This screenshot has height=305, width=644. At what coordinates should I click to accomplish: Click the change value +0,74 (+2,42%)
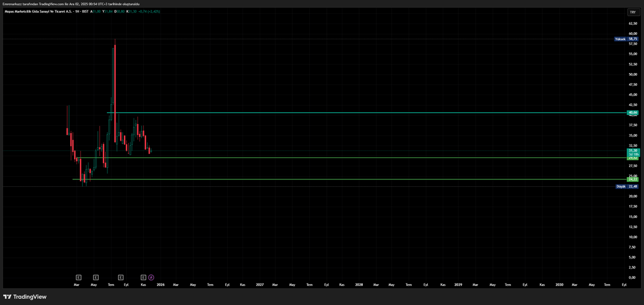(150, 11)
